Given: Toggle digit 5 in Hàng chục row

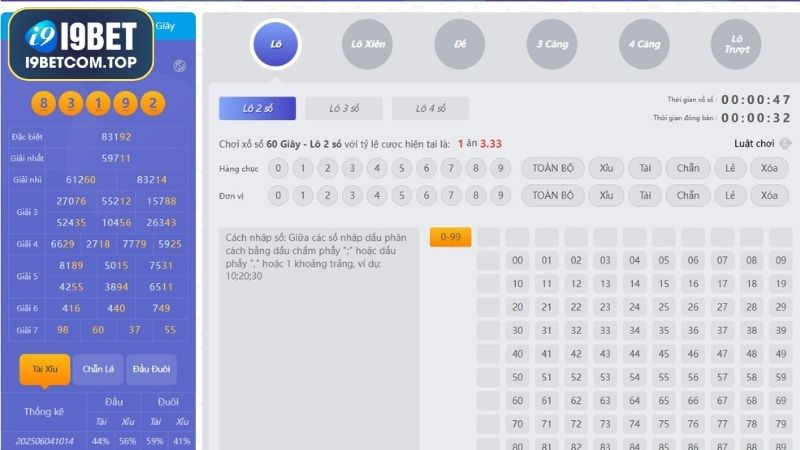Looking at the screenshot, I should [400, 168].
